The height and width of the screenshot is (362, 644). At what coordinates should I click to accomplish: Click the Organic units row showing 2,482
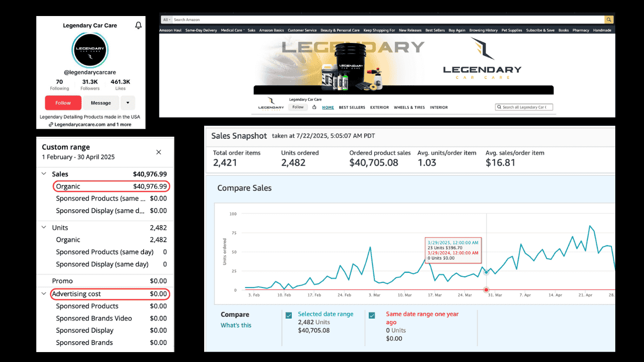click(111, 240)
